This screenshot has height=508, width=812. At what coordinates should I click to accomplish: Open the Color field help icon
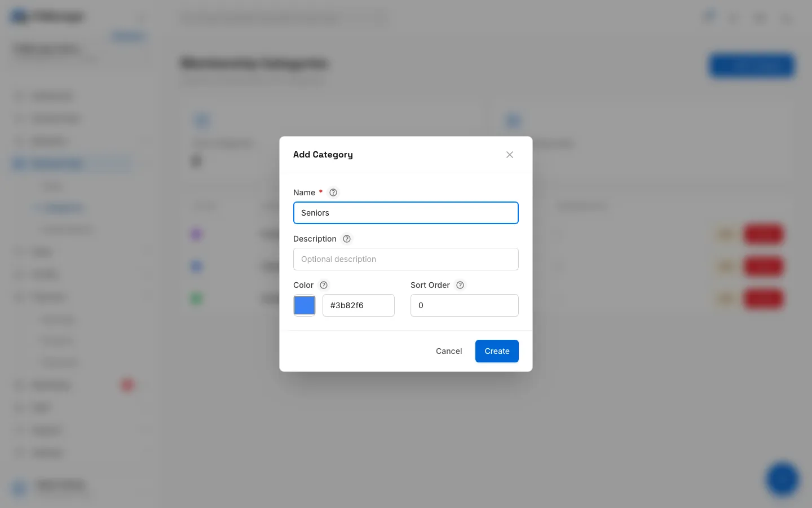pos(324,285)
